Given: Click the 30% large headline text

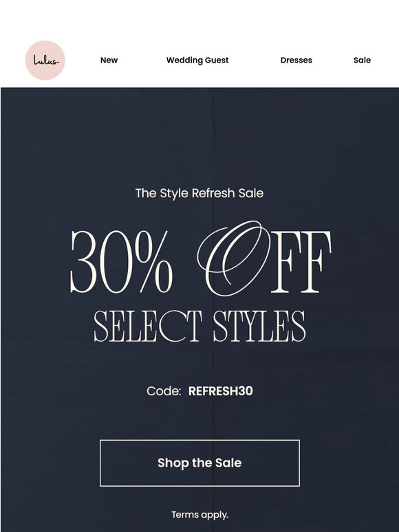Looking at the screenshot, I should (x=121, y=261).
